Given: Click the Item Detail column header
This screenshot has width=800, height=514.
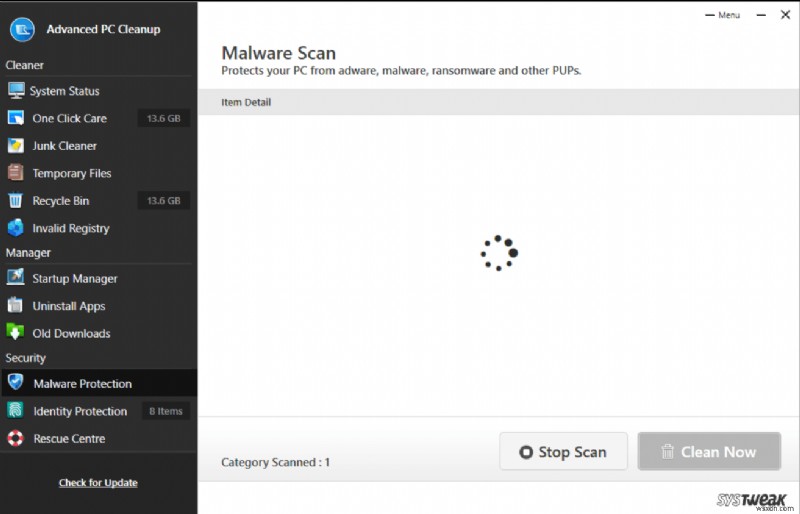Looking at the screenshot, I should [x=246, y=102].
